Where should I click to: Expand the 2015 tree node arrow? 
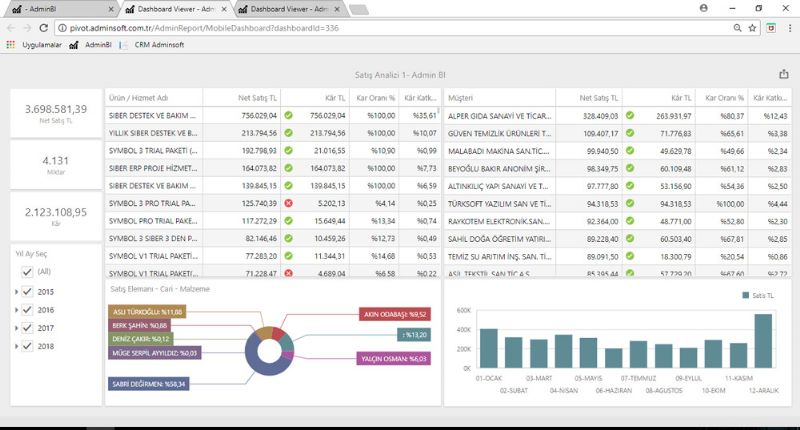16,292
